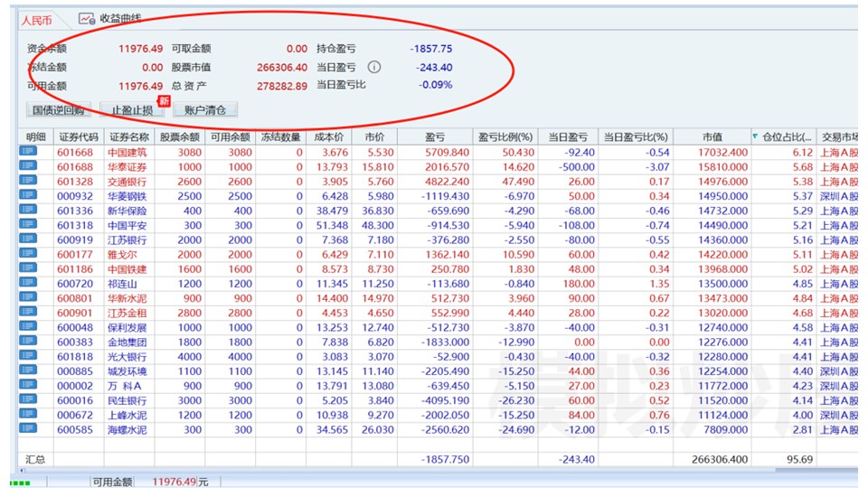Click the 交易市场 column header

pyautogui.click(x=838, y=136)
